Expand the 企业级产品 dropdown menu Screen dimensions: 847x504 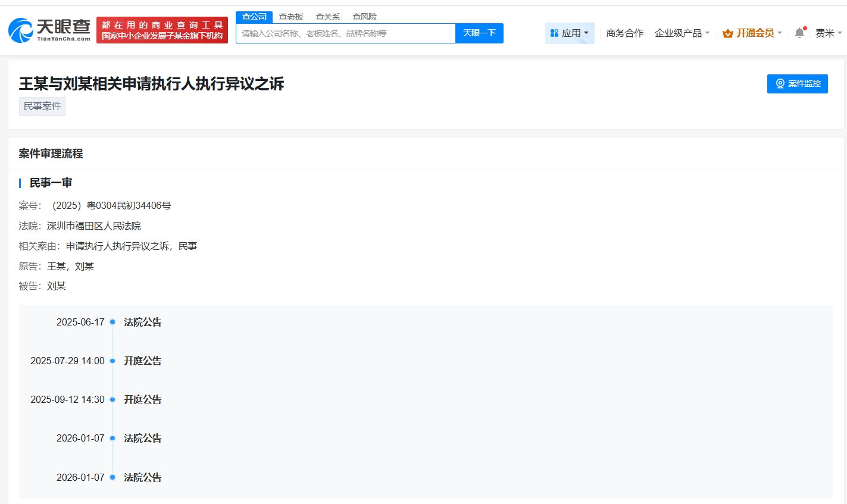[682, 33]
